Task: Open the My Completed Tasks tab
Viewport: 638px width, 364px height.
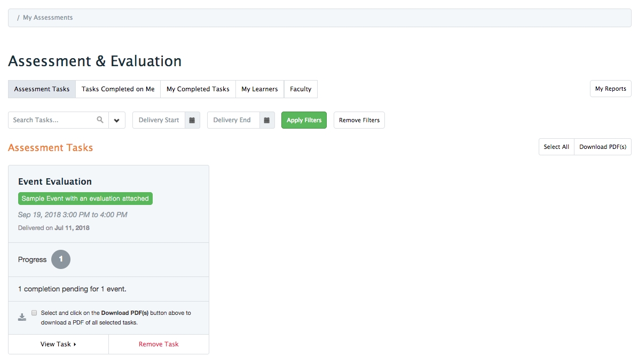Action: (x=198, y=89)
